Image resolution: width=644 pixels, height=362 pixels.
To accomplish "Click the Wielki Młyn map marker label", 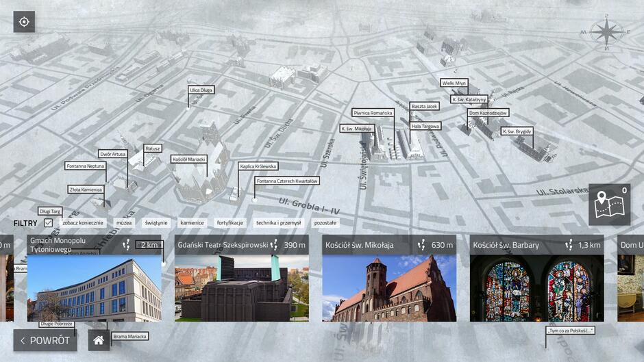I will 454,83.
